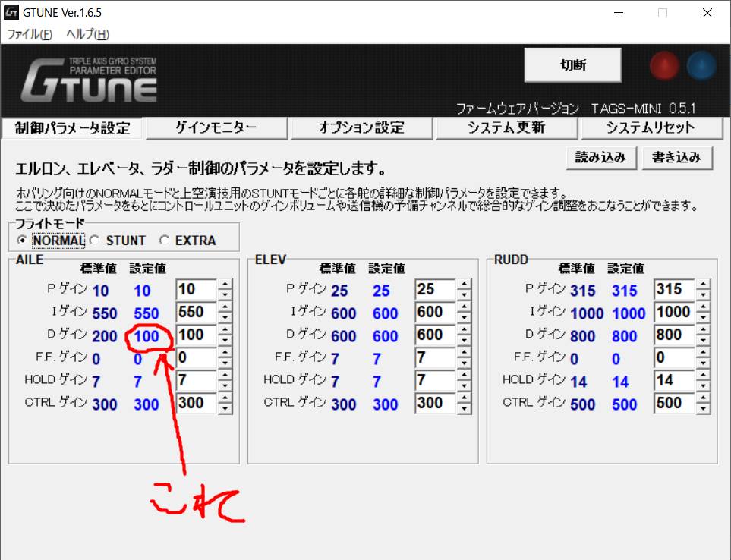Click the RUDD D gain input showing 800
The height and width of the screenshot is (560, 731).
pos(675,335)
